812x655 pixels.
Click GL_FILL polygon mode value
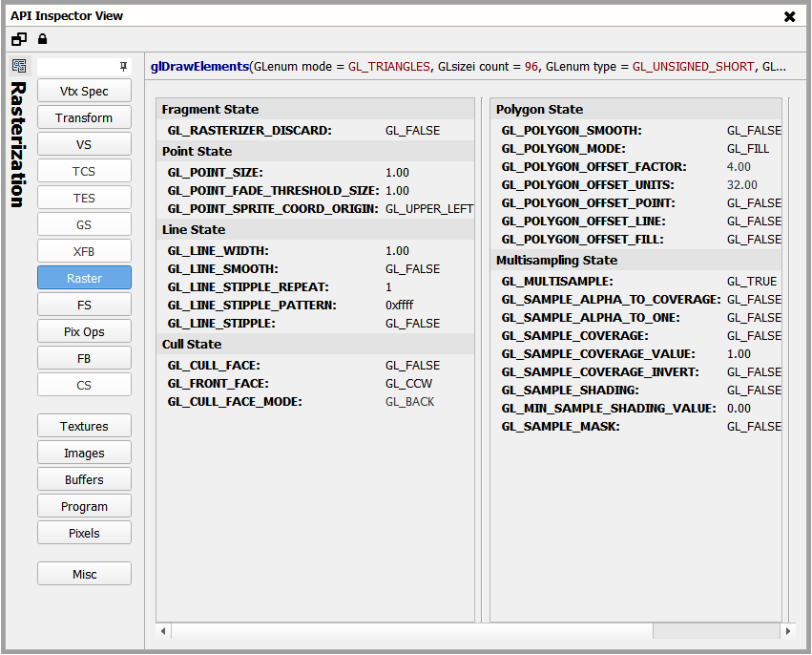pyautogui.click(x=748, y=149)
